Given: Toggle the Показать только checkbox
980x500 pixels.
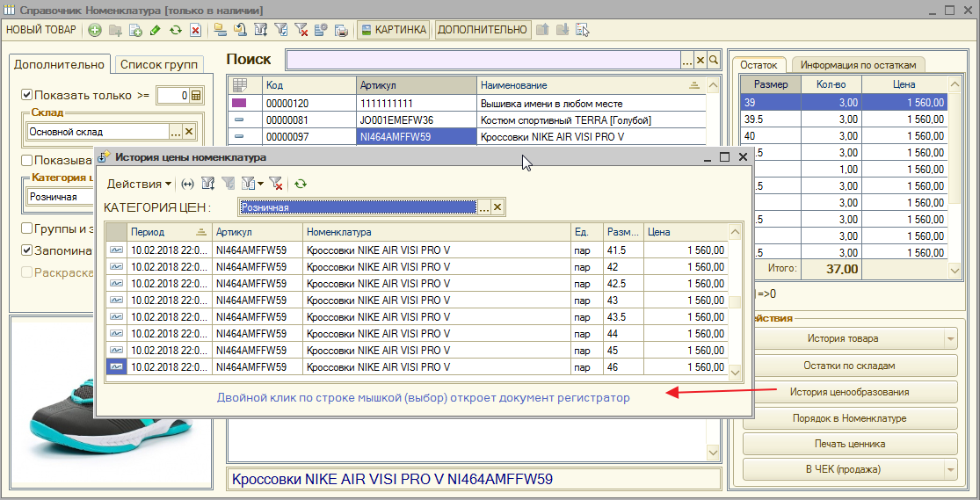Looking at the screenshot, I should point(27,95).
